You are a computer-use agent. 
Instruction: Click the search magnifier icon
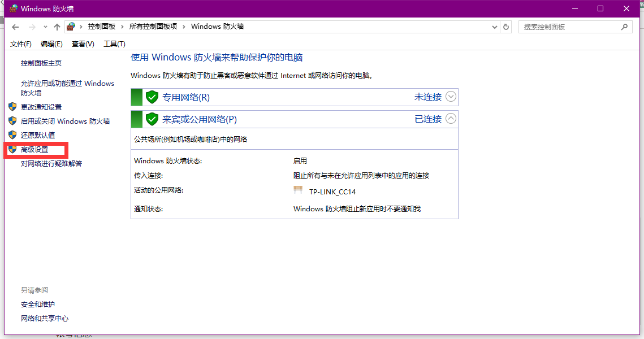[624, 27]
